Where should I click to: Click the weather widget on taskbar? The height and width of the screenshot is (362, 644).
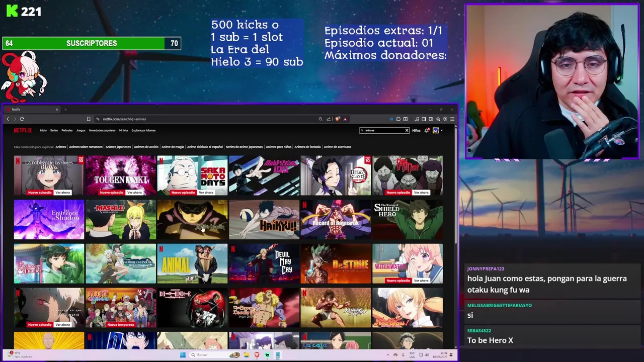[x=20, y=355]
